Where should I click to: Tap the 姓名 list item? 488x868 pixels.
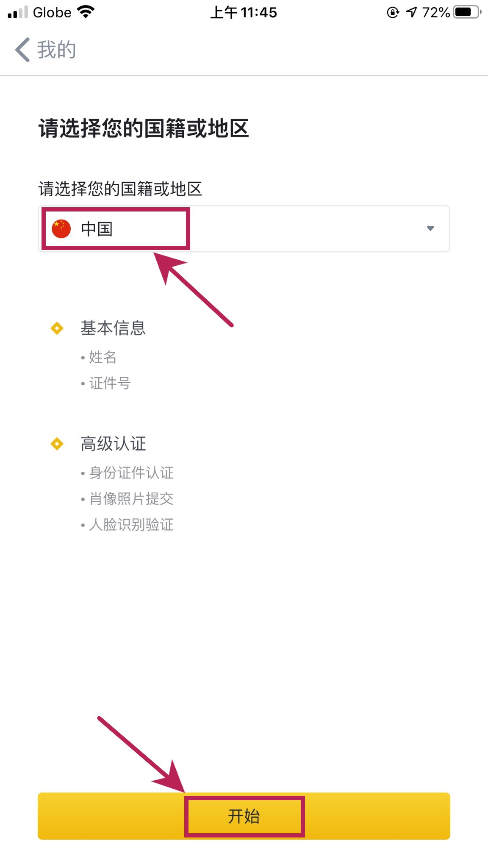tap(103, 357)
